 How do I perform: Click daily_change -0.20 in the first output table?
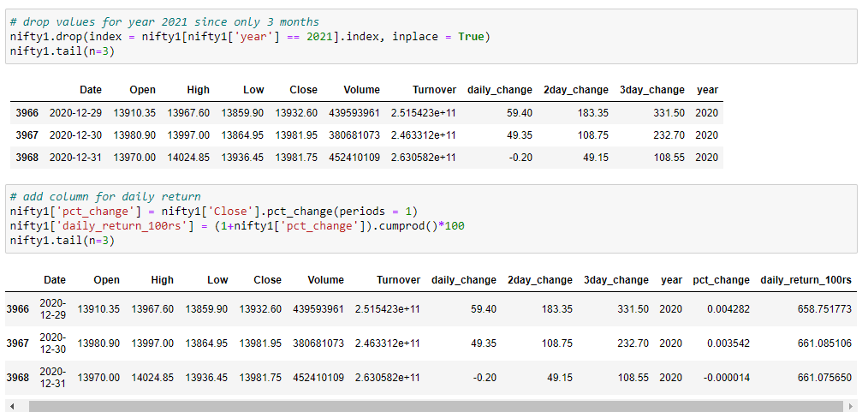click(520, 158)
